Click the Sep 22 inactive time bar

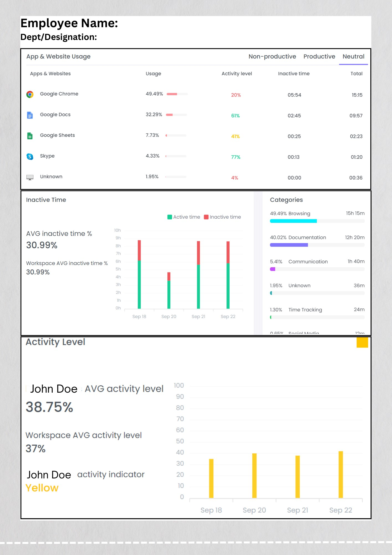pos(228,252)
